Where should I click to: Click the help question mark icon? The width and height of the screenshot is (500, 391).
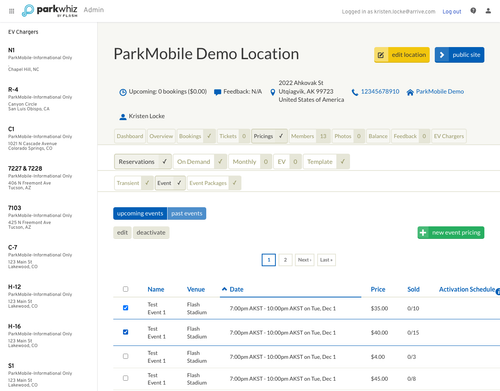pos(473,11)
